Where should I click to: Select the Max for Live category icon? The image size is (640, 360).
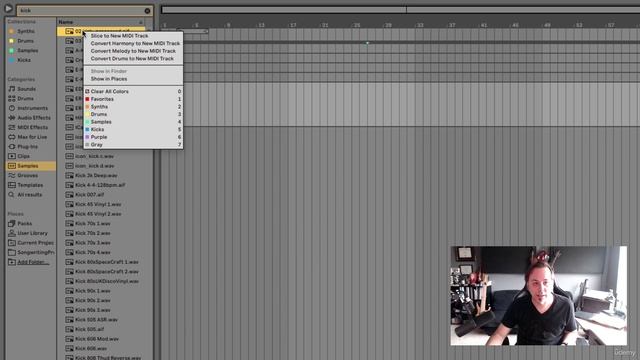[x=12, y=137]
